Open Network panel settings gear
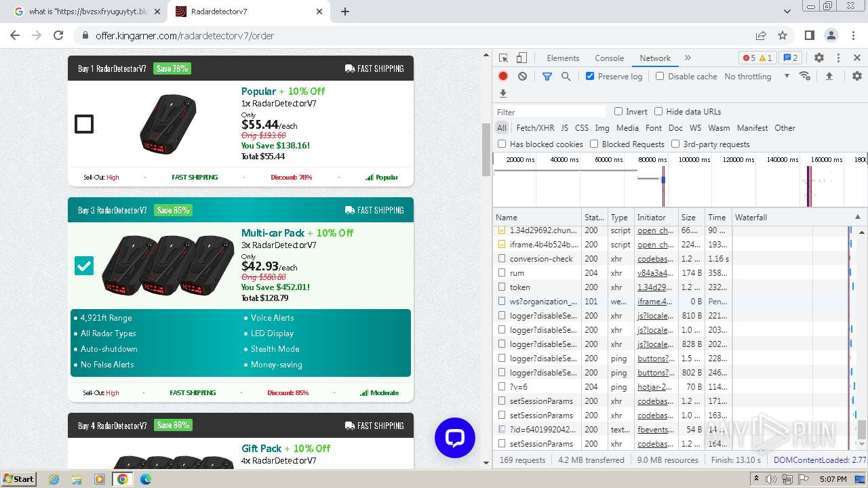Screen dimensions: 868x488 (857, 77)
